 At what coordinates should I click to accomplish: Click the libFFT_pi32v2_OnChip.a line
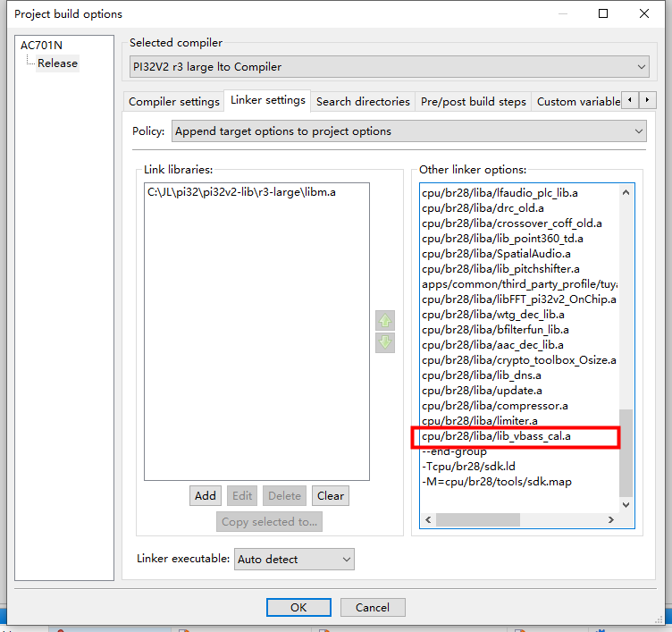519,299
